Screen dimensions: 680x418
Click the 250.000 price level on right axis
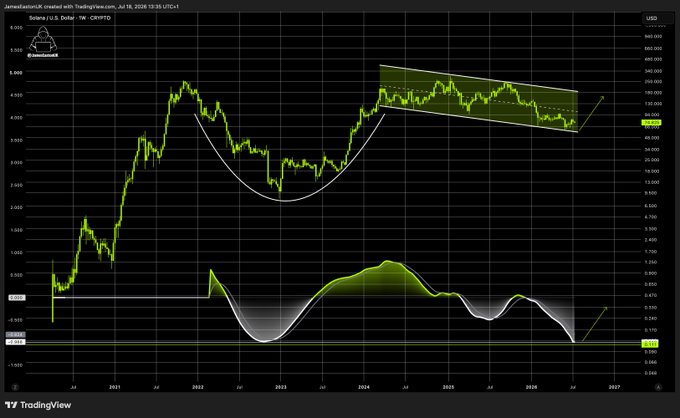click(653, 82)
